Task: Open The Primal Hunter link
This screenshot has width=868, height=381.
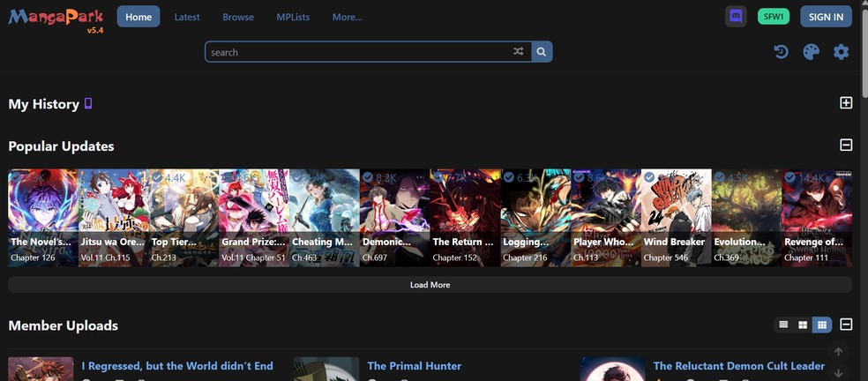Action: [x=414, y=365]
